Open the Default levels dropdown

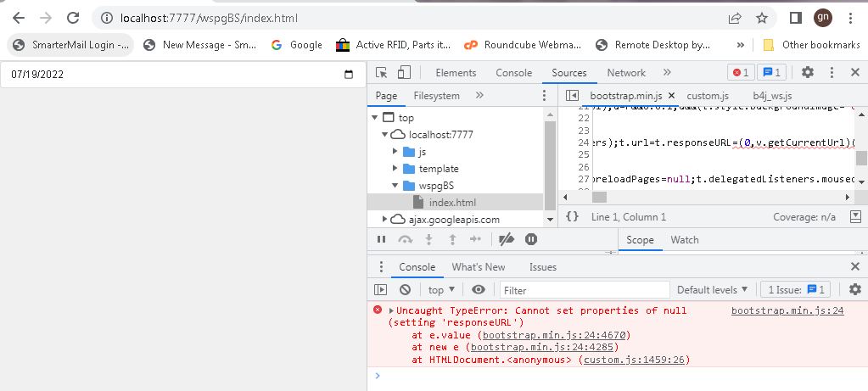coord(712,290)
